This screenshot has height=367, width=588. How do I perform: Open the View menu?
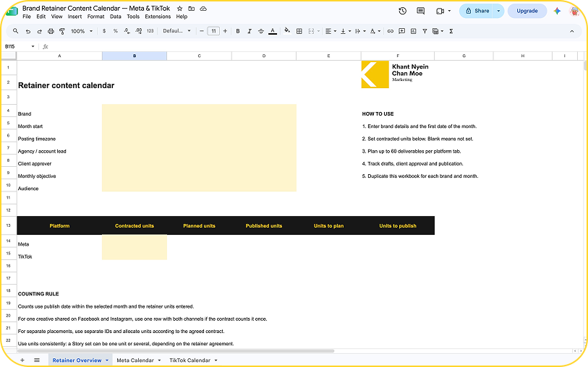(56, 17)
